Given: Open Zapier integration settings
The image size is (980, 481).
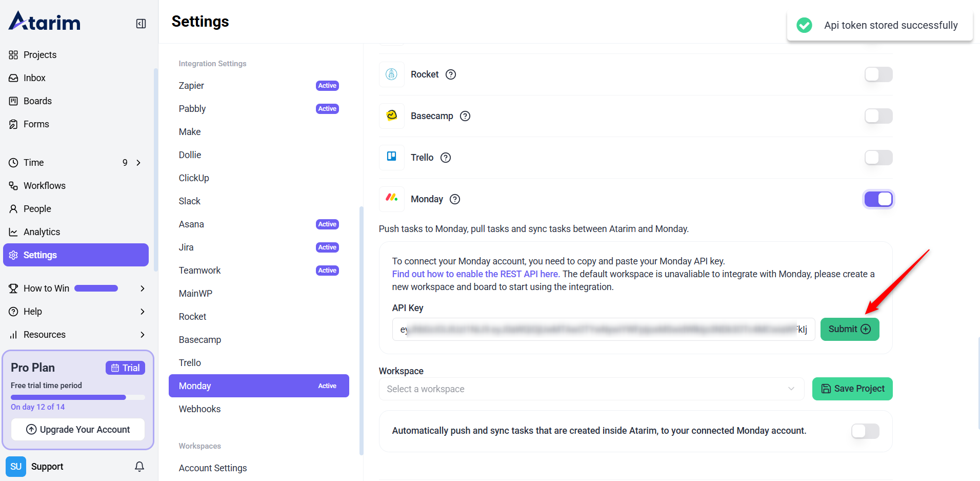Looking at the screenshot, I should [191, 86].
